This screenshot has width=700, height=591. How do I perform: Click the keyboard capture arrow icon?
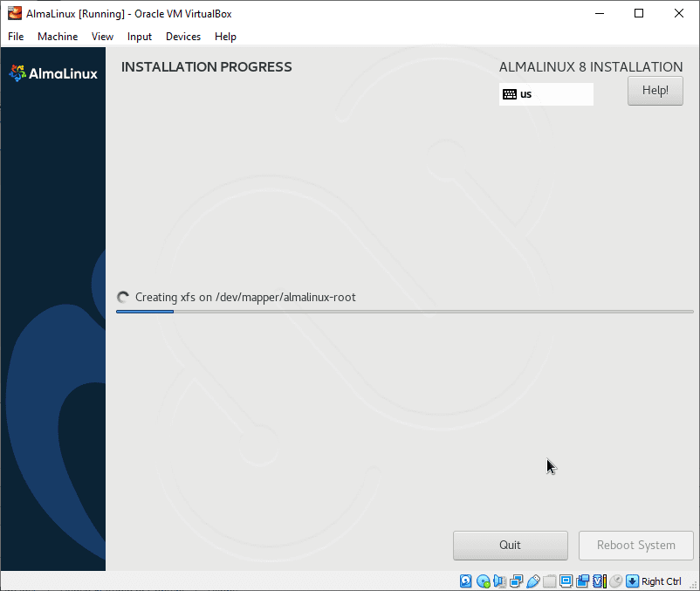(x=632, y=581)
